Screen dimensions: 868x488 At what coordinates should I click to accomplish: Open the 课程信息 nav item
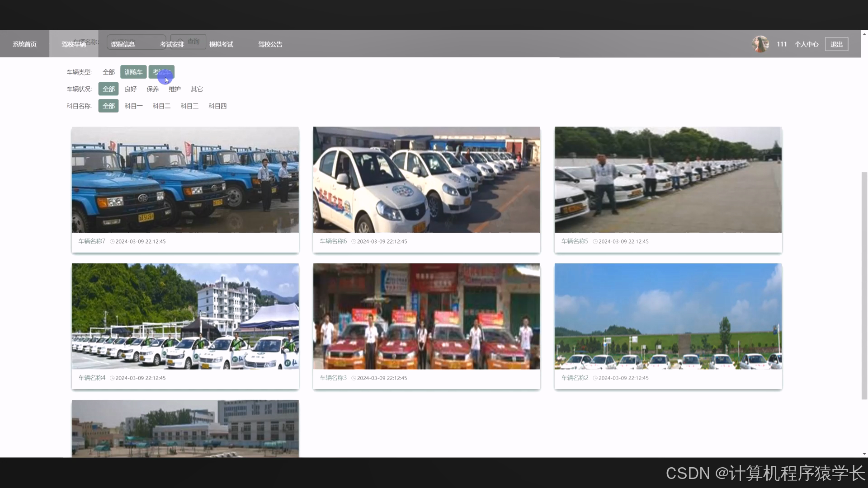123,44
